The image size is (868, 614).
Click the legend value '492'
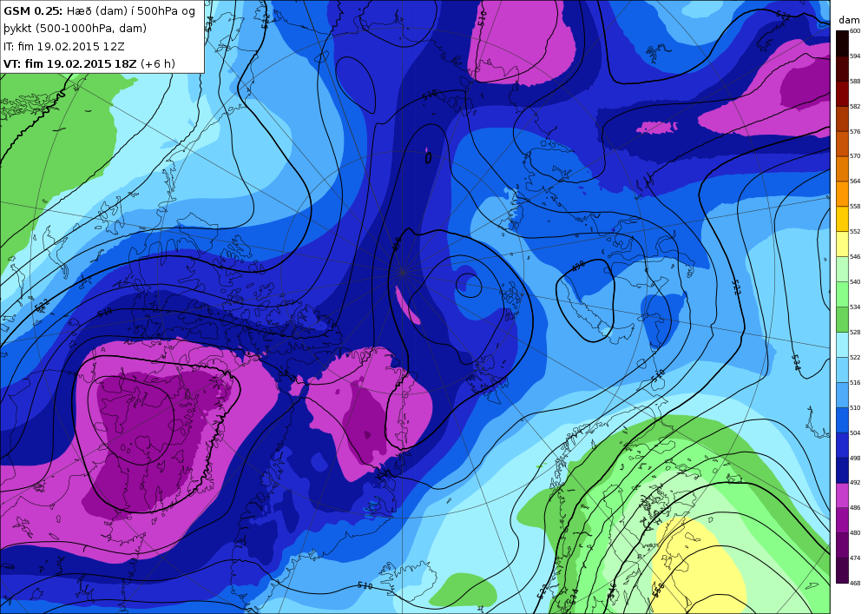[855, 482]
